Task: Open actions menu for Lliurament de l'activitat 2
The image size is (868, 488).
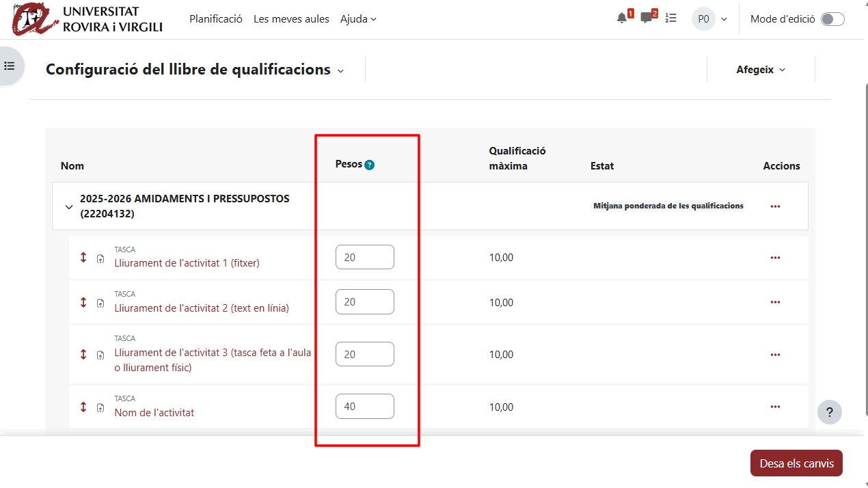Action: (x=775, y=302)
